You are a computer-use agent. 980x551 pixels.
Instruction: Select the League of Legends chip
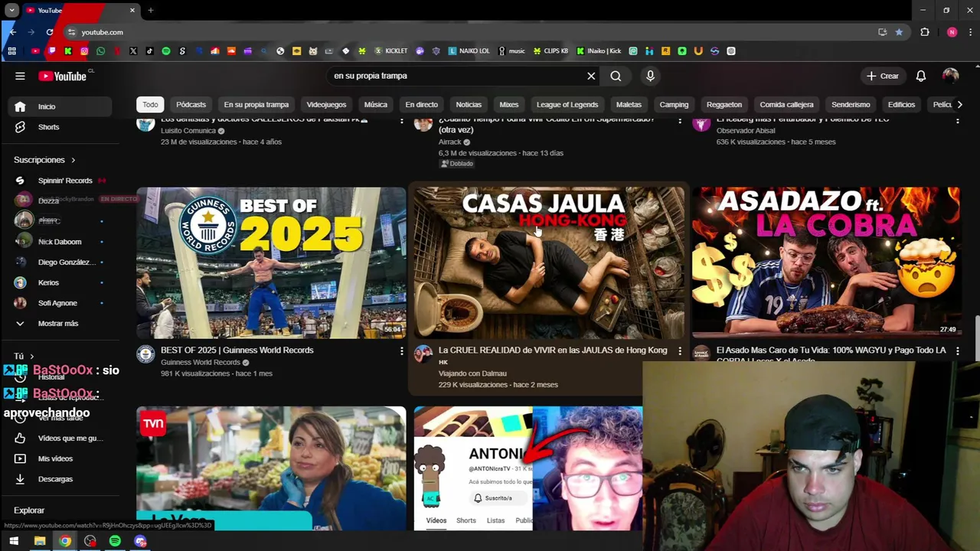pos(567,104)
